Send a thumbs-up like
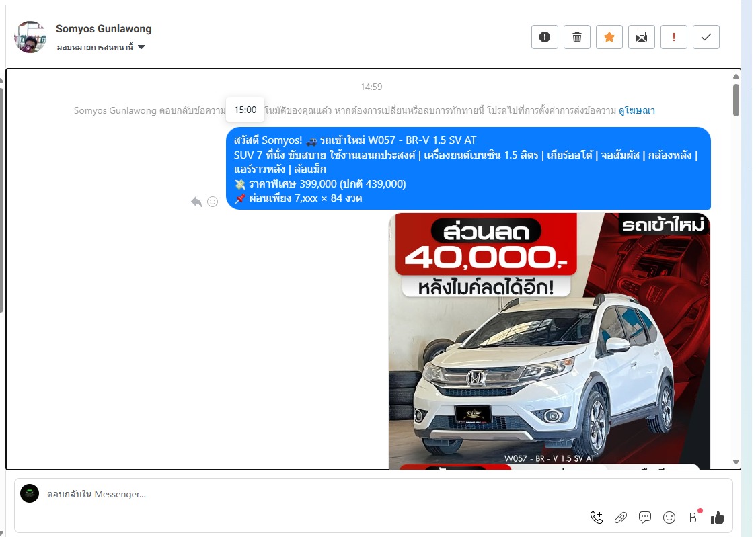The image size is (756, 537). (718, 518)
